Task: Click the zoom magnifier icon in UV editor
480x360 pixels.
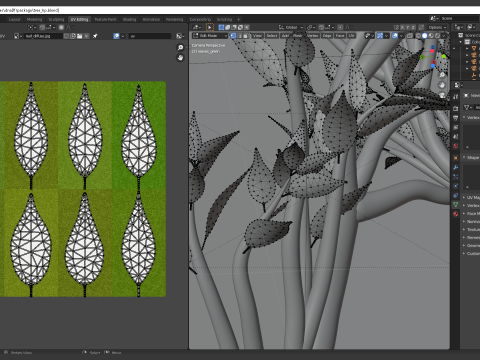Action: coord(180,48)
